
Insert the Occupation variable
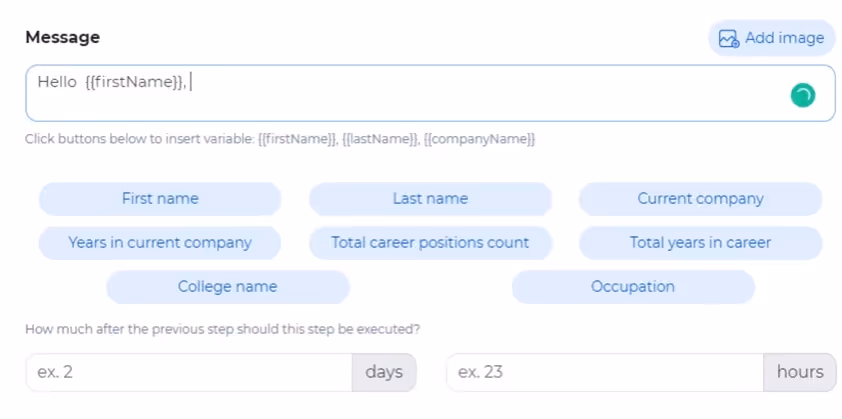633,287
